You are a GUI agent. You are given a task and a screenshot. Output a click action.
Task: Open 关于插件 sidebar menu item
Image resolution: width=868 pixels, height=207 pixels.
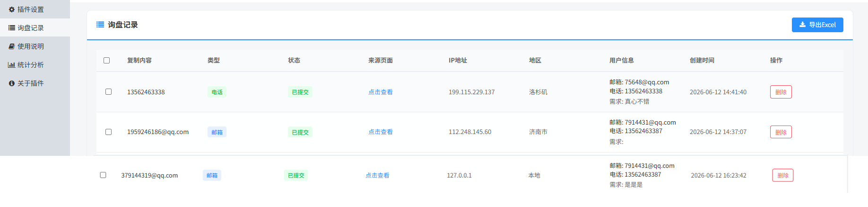click(x=35, y=83)
